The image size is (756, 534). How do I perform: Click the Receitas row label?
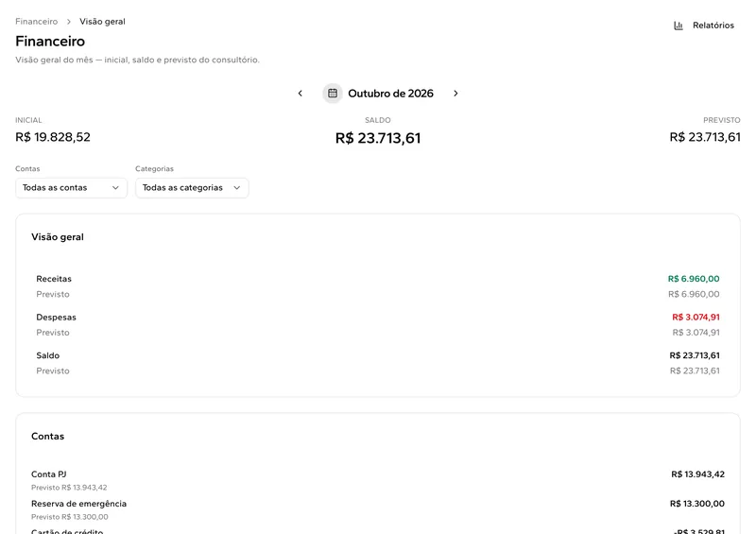pyautogui.click(x=54, y=279)
